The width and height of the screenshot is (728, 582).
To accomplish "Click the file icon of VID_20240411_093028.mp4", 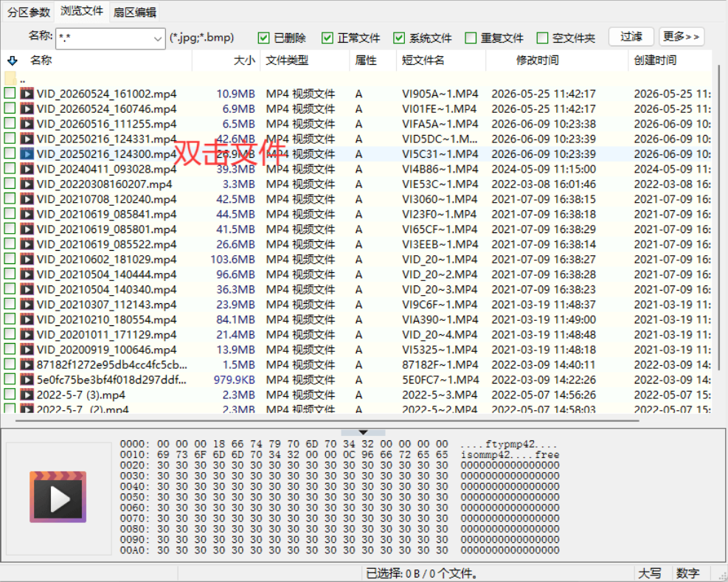I will click(x=27, y=169).
